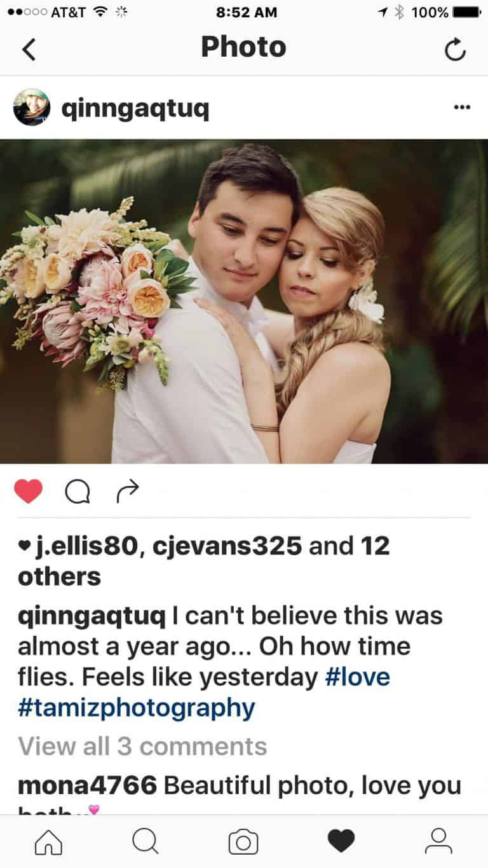Tap qinngaqtuq's profile picture avatar

(x=32, y=107)
